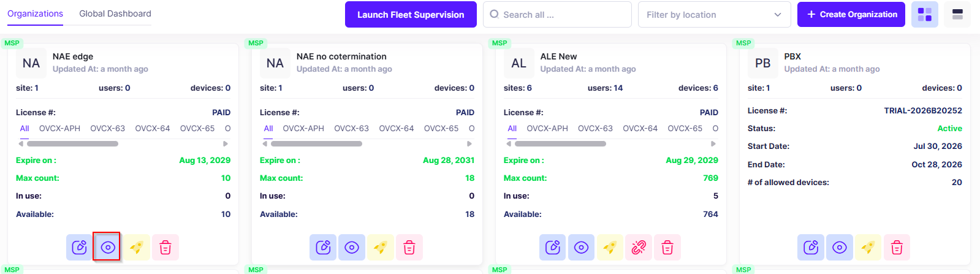Delete the NAE no cotermination organization
This screenshot has height=274, width=980.
point(409,248)
